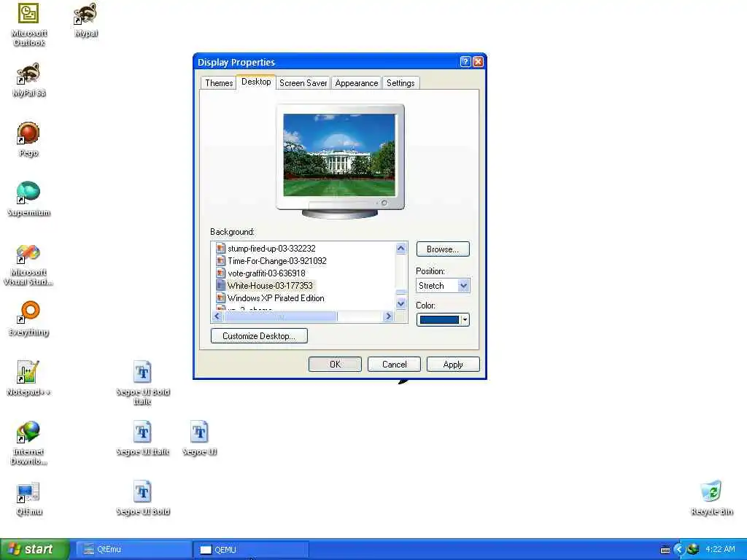
Task: Click the keyboard icon in the system tray
Action: click(665, 550)
